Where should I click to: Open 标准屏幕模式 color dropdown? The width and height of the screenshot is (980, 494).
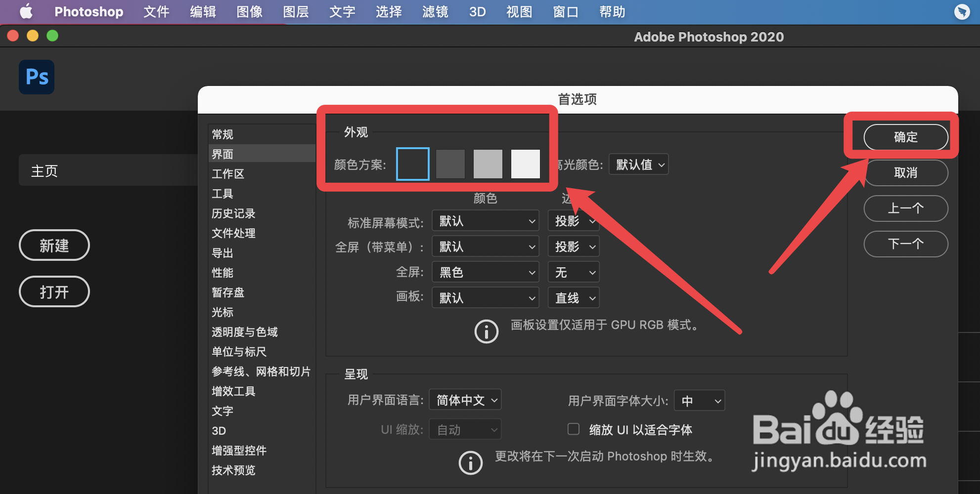(x=486, y=221)
